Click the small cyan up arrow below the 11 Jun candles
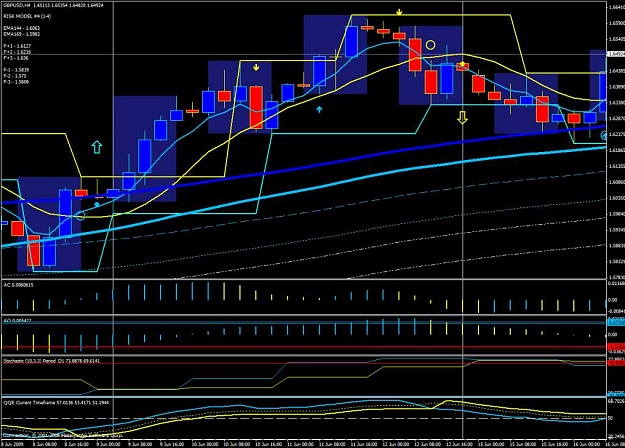The height and width of the screenshot is (448, 625). coord(319,109)
